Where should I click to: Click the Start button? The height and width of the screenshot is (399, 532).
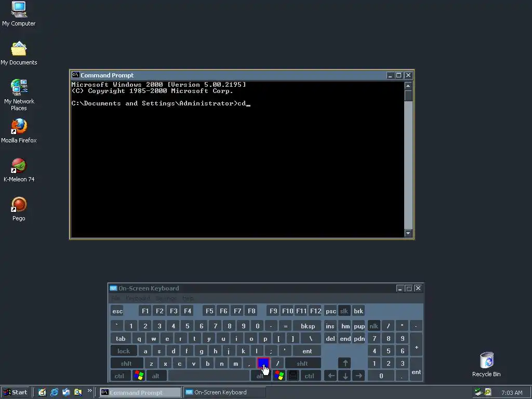click(15, 392)
